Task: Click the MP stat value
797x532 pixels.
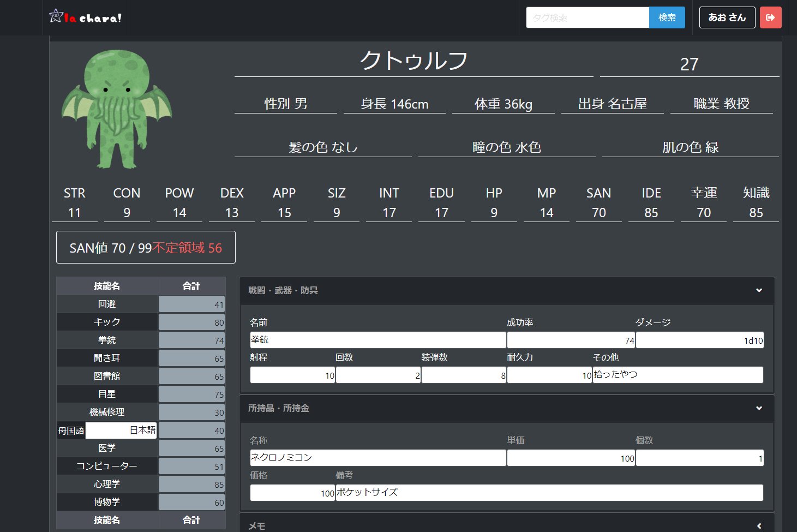Action: tap(547, 213)
